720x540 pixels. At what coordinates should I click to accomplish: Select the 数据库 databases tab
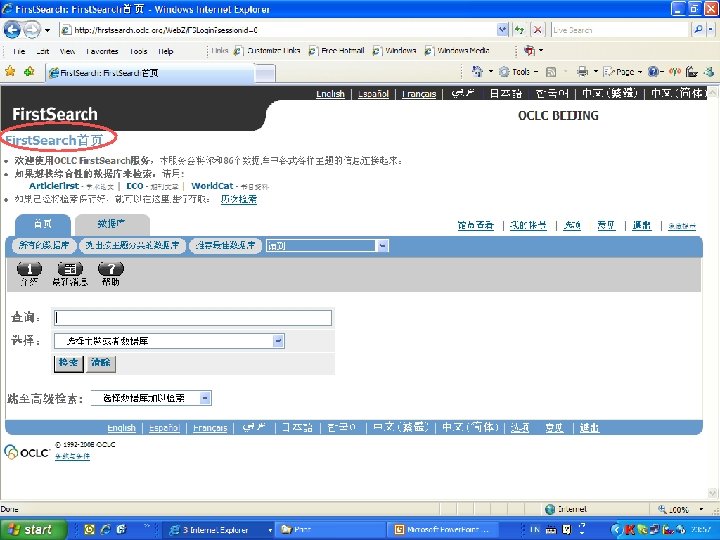coord(112,225)
